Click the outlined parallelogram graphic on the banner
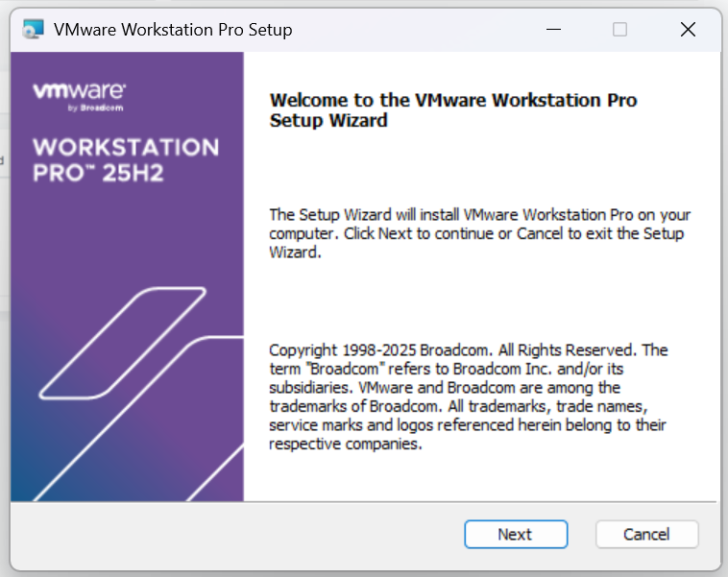The width and height of the screenshot is (728, 577). (x=123, y=343)
